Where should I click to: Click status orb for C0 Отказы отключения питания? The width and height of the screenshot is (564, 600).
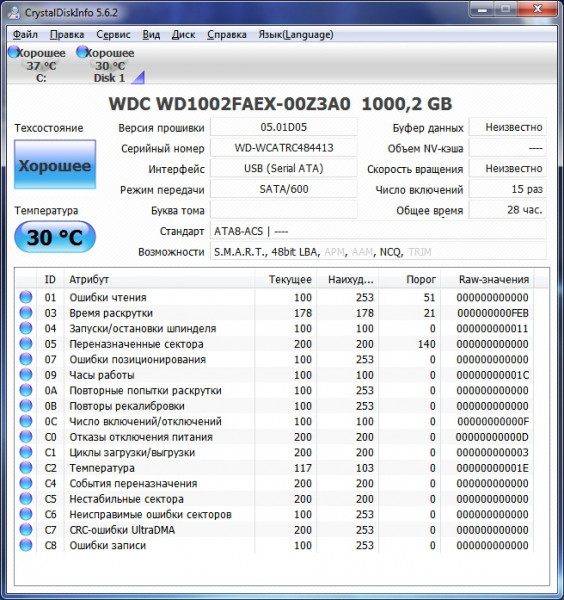point(26,437)
